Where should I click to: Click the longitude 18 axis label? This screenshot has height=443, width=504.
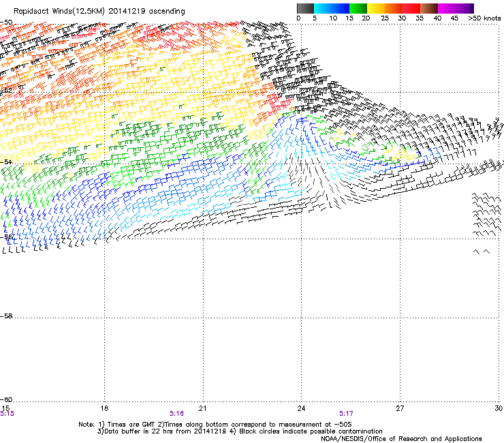coord(104,408)
